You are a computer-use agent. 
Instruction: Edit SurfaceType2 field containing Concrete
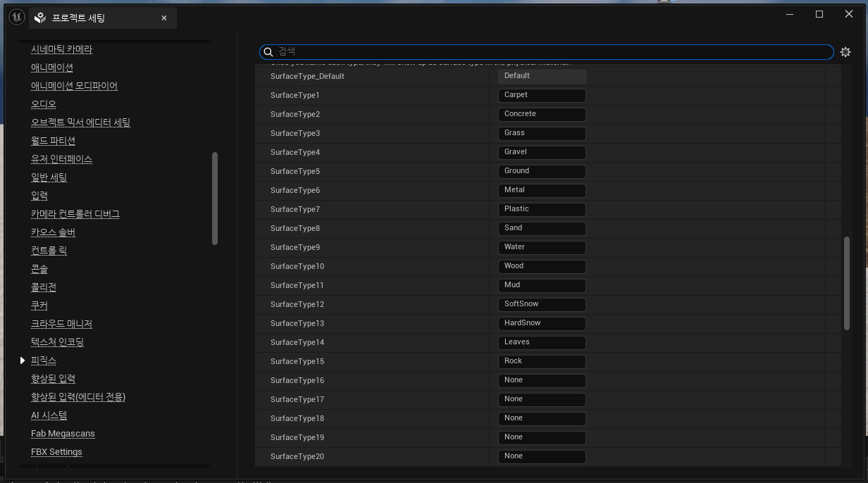[x=542, y=114]
